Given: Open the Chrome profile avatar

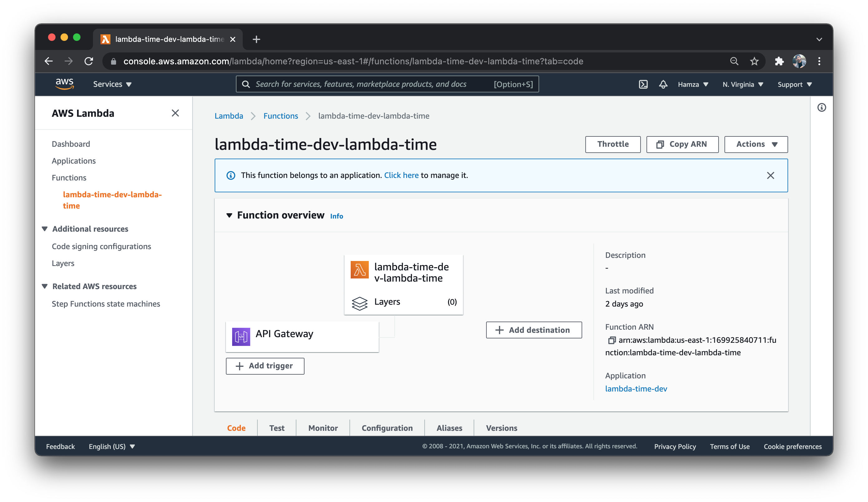Looking at the screenshot, I should pyautogui.click(x=799, y=61).
